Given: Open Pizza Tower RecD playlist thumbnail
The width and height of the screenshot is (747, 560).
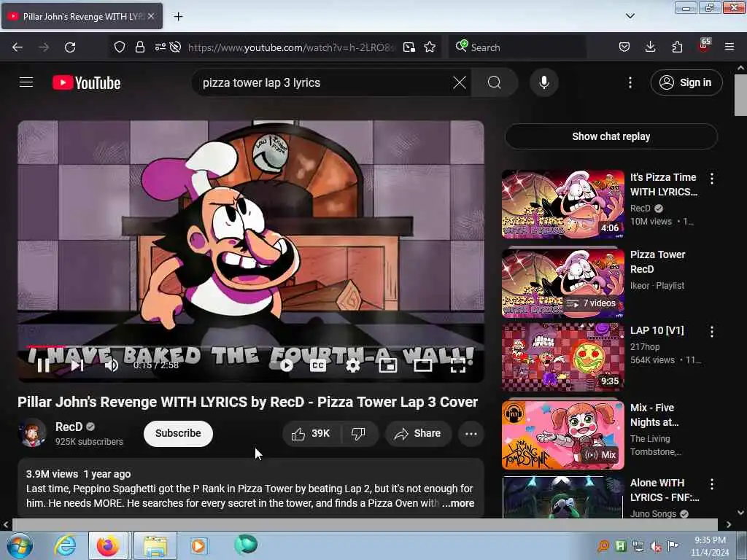Looking at the screenshot, I should [562, 282].
